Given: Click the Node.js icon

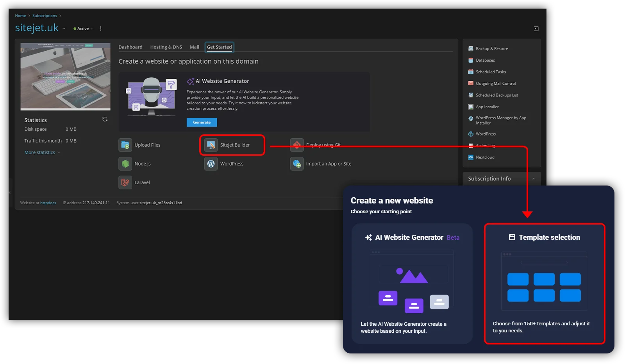Looking at the screenshot, I should (x=125, y=164).
